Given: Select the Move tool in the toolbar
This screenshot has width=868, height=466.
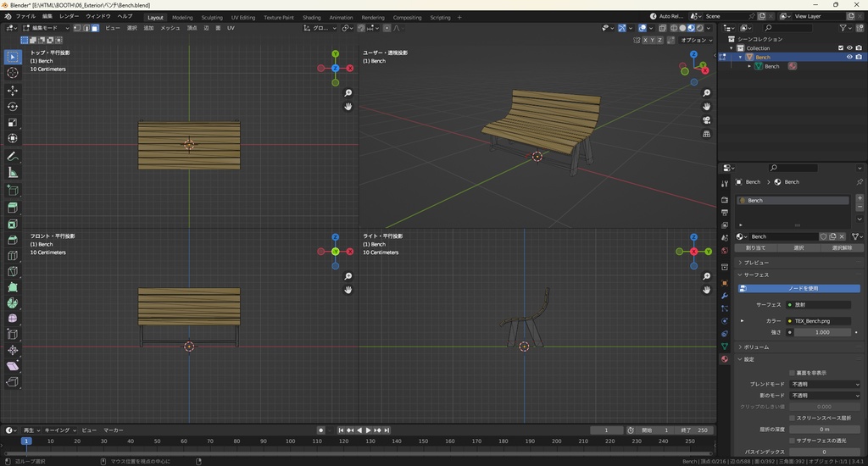Looking at the screenshot, I should (x=13, y=91).
